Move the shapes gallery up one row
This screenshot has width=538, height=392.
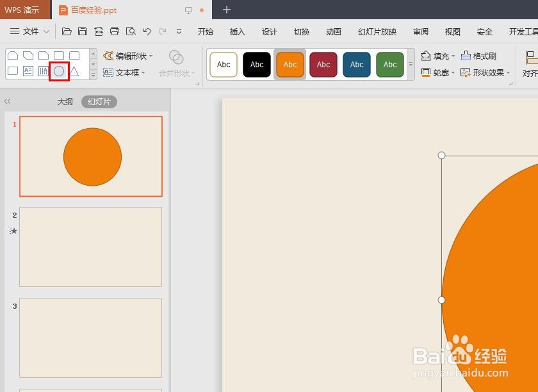(x=93, y=54)
